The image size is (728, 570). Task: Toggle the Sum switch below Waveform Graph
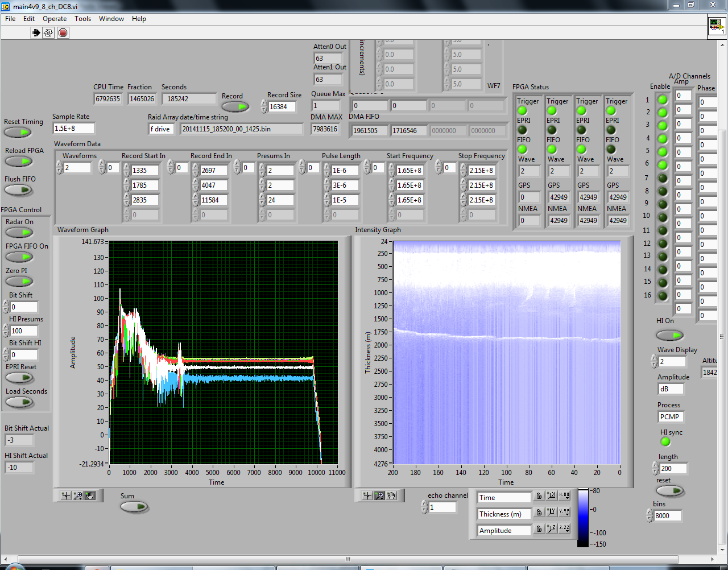(134, 506)
